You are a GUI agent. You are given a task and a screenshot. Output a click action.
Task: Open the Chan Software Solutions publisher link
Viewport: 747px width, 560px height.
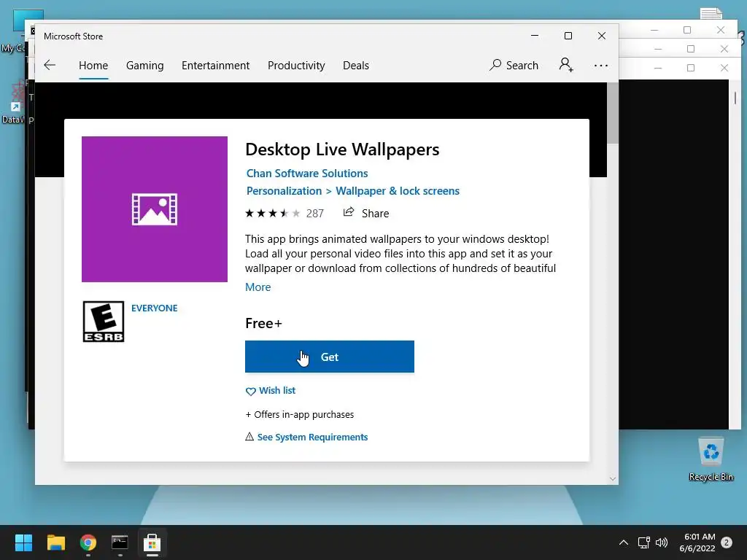pos(307,174)
